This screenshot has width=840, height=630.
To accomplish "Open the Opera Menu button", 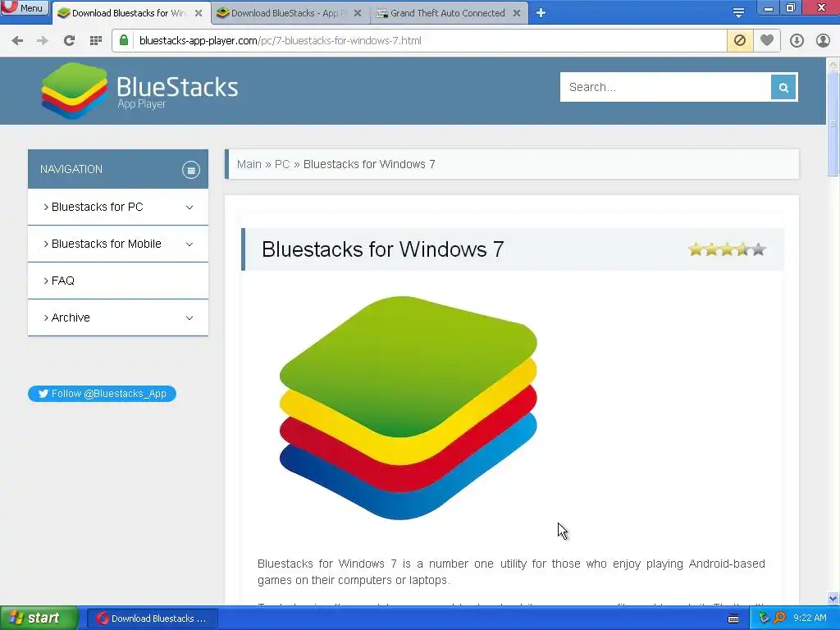I will coord(24,7).
